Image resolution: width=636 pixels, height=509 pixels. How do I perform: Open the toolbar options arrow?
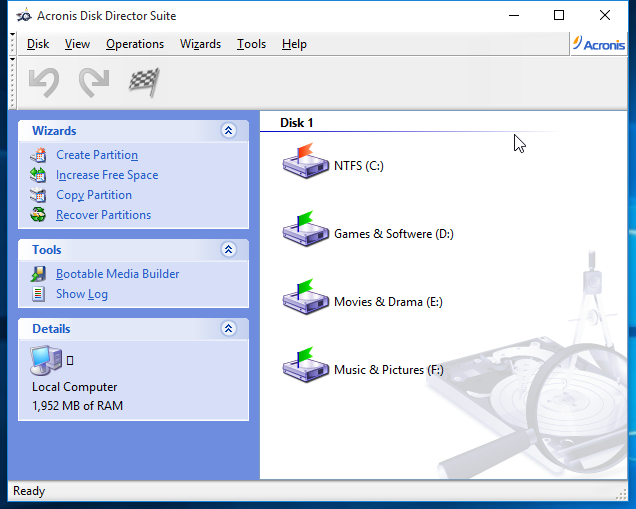[13, 59]
